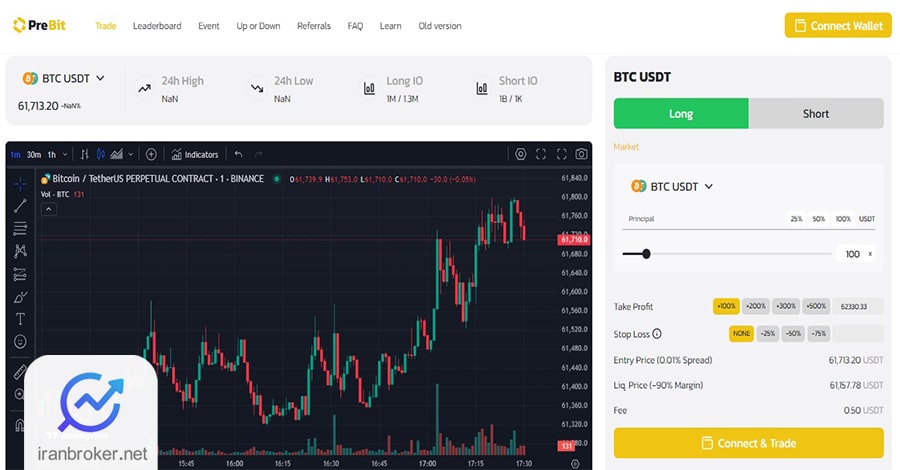The image size is (900, 470).
Task: Click the Connect & Trade button
Action: point(748,443)
